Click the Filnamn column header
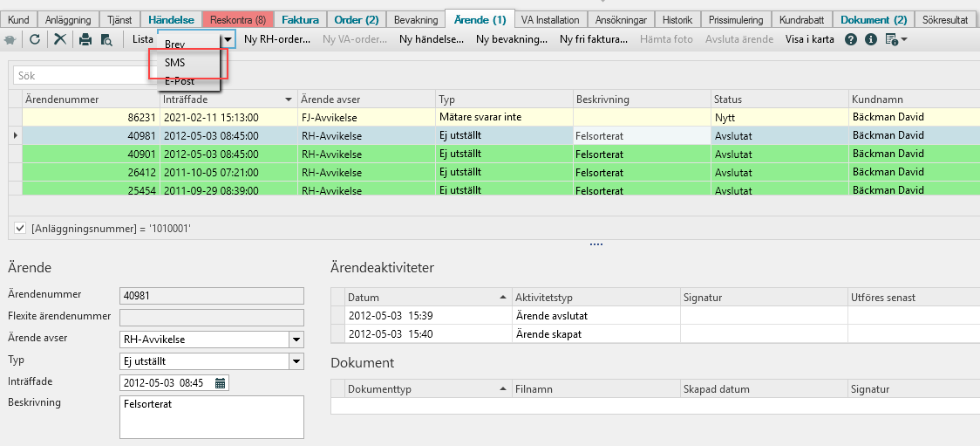This screenshot has width=980, height=446. [595, 389]
